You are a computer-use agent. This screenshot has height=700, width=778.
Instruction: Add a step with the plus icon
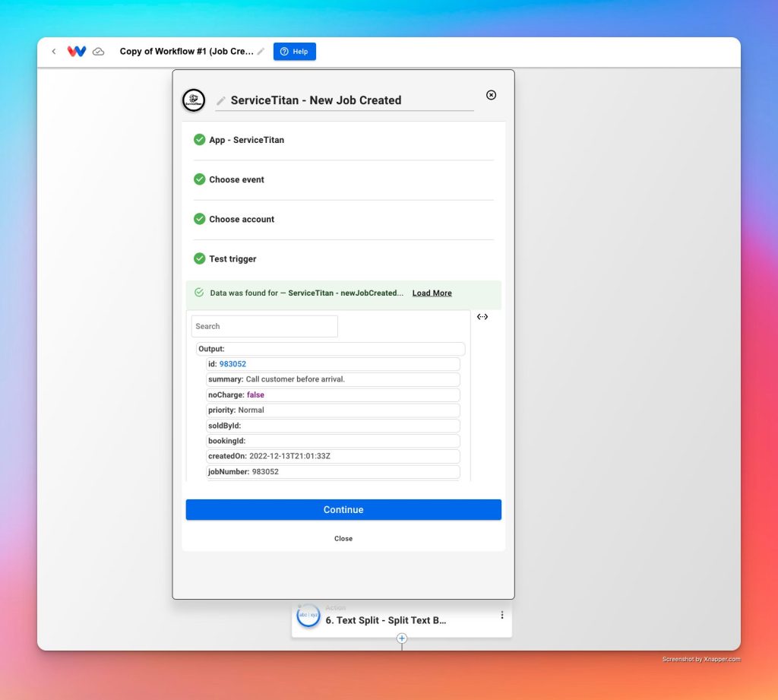(x=402, y=638)
